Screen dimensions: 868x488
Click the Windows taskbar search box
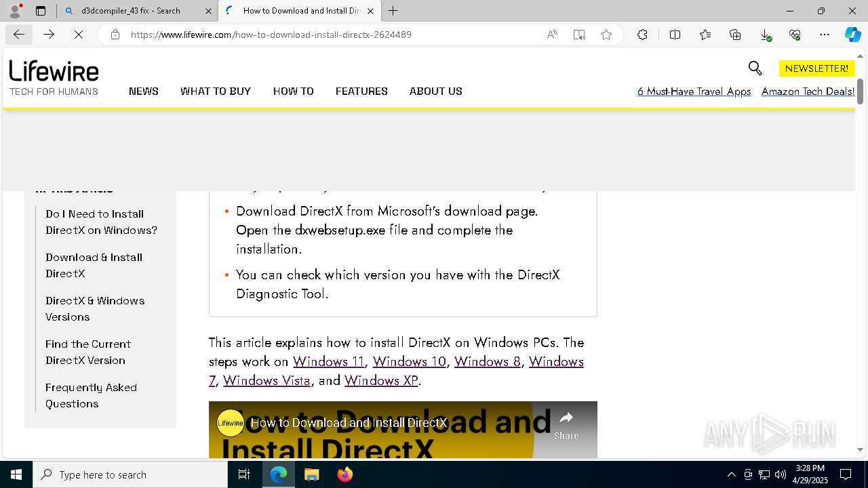coord(130,474)
